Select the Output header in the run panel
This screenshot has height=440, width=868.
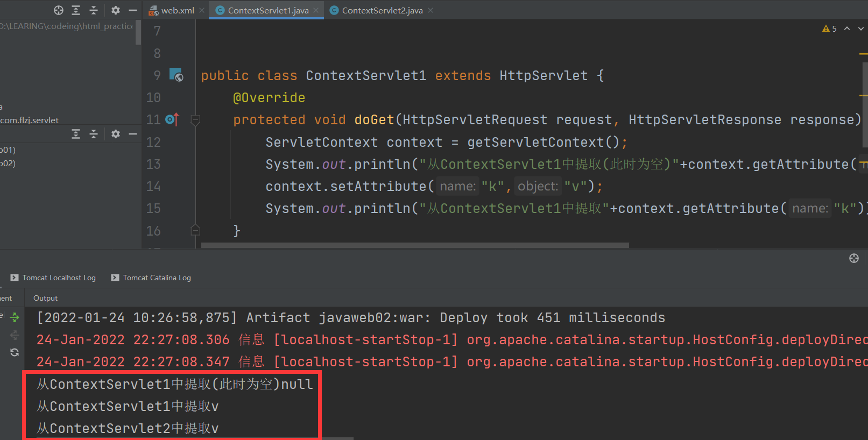[x=45, y=298]
